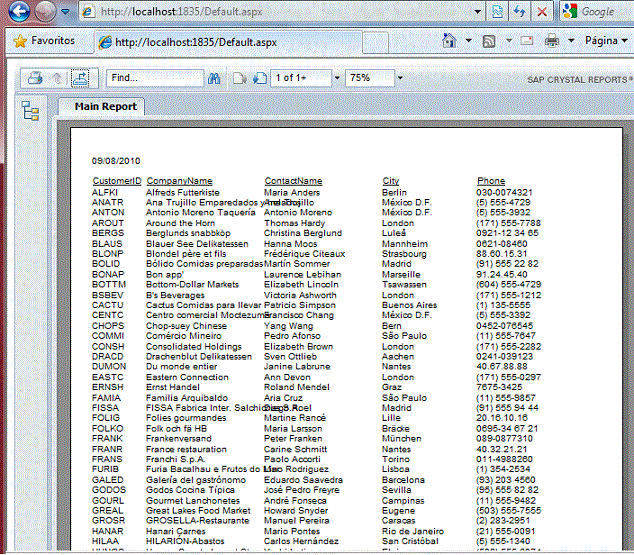The image size is (634, 555).
Task: Click the Find text field
Action: coord(154,78)
